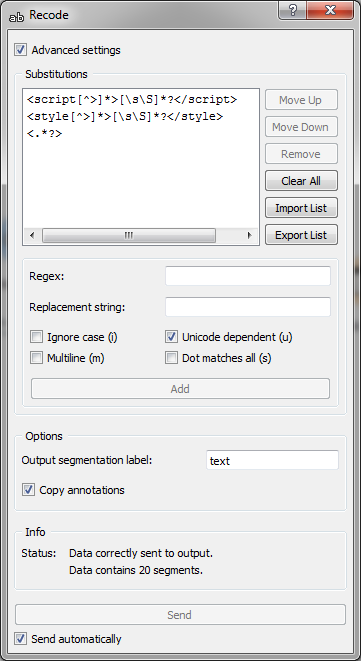Toggle the Send automatically checkbox
Viewport: 361px width, 661px height.
click(x=20, y=639)
